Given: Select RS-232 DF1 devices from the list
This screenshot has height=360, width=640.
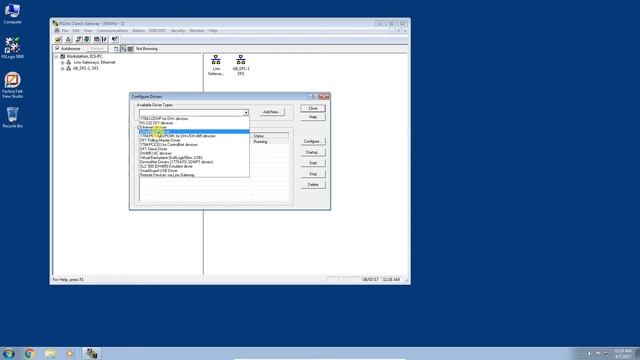Looking at the screenshot, I should coord(194,123).
